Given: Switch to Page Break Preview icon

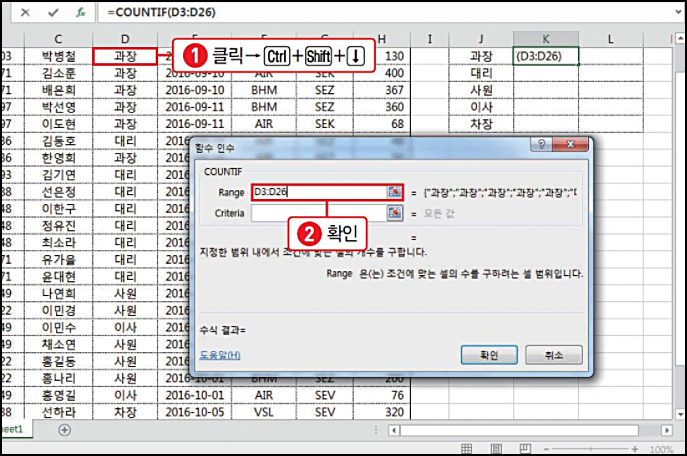Looking at the screenshot, I should tap(525, 449).
